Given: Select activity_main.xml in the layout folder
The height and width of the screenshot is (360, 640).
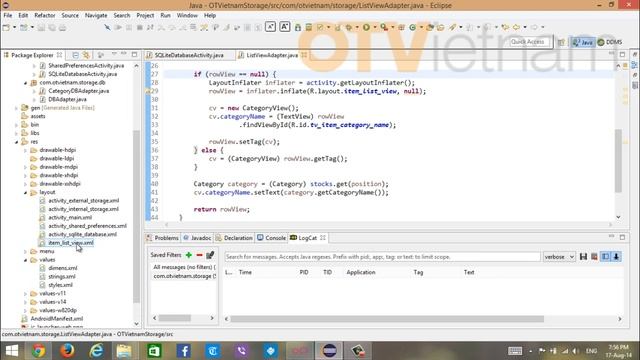Looking at the screenshot, I should point(70,218).
